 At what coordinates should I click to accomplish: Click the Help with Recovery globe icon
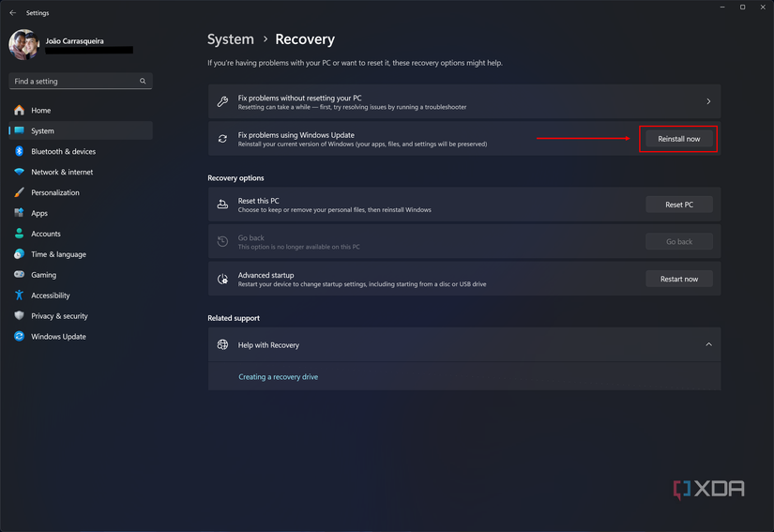222,344
